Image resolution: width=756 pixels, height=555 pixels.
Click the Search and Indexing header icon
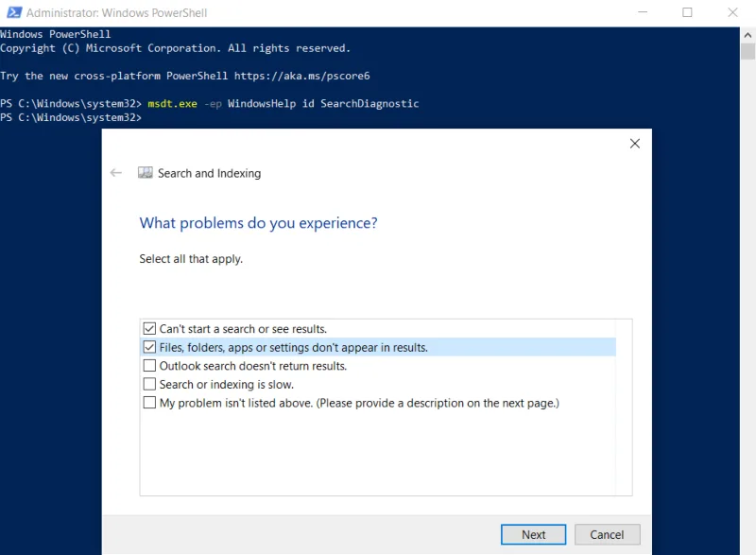click(x=145, y=173)
